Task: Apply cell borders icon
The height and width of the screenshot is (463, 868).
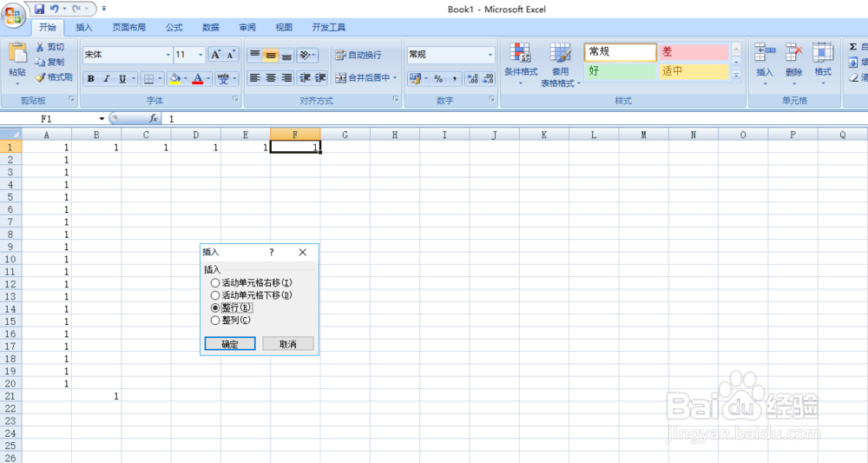Action: pyautogui.click(x=148, y=79)
